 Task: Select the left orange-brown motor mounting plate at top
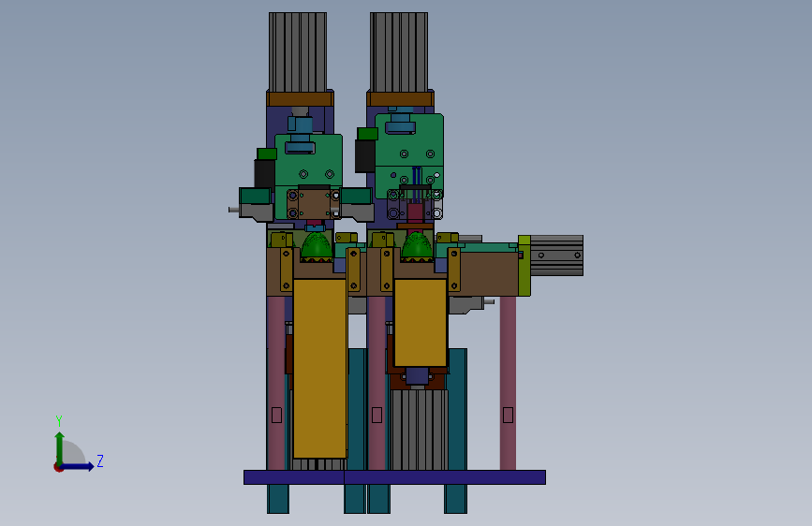[300, 99]
